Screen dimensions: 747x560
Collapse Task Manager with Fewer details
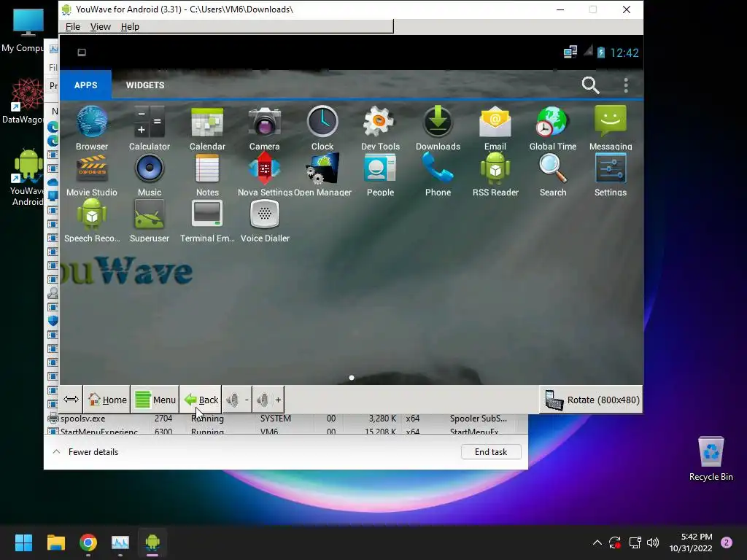click(x=85, y=452)
